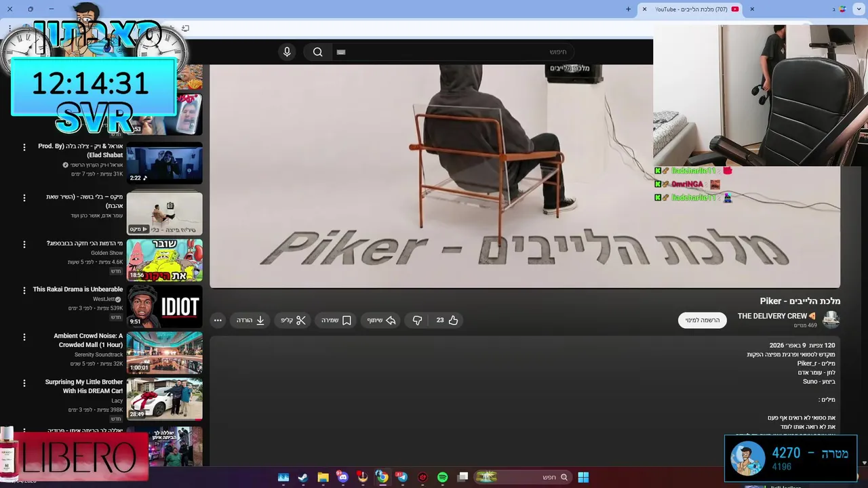Dislike the video with thumbs down
The height and width of the screenshot is (488, 868).
[418, 320]
